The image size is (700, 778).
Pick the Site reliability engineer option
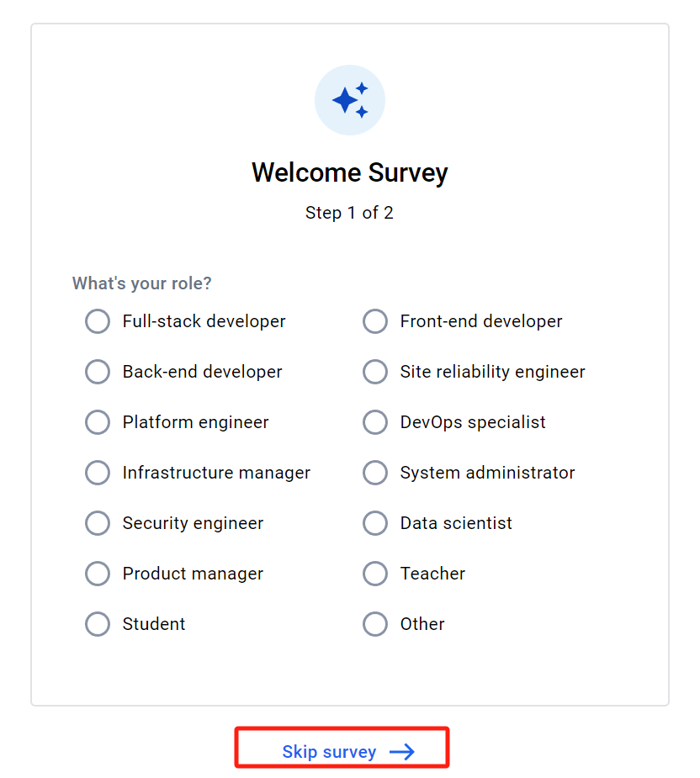point(375,372)
